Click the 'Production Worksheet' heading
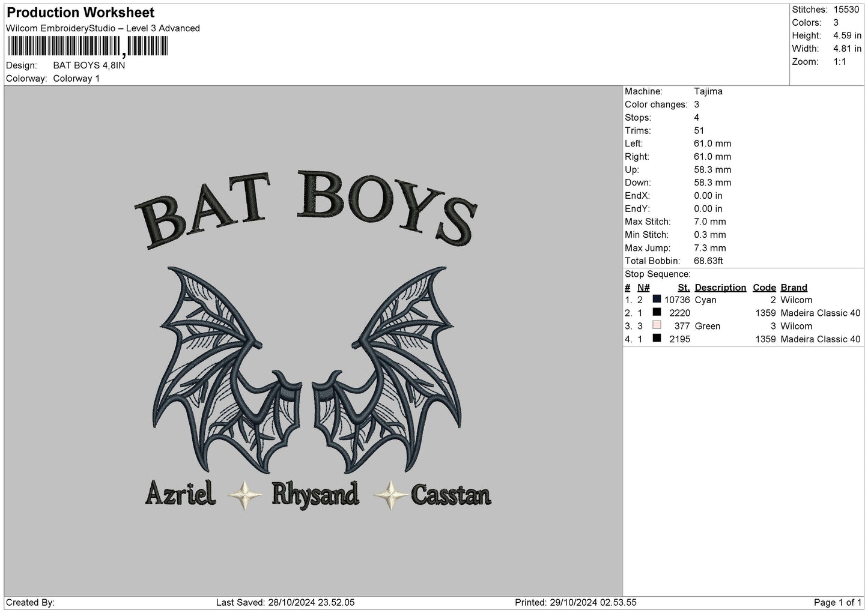This screenshot has width=868, height=613. pos(80,13)
